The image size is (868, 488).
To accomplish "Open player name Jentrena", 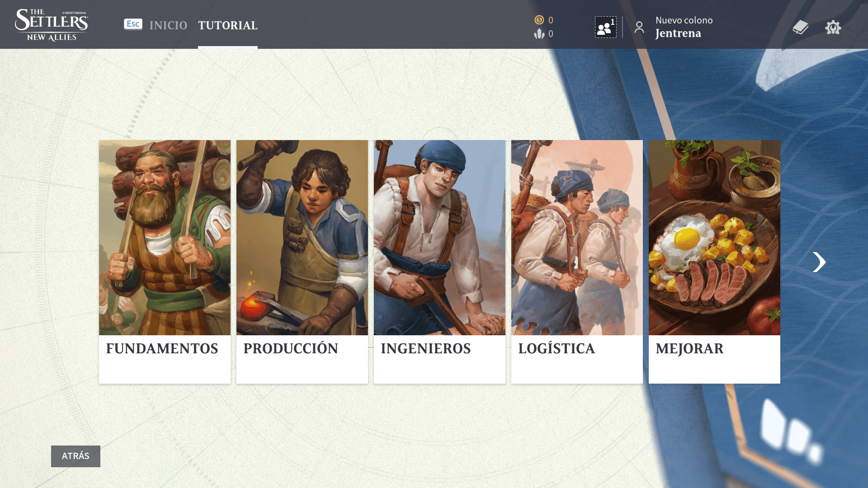I will 678,33.
